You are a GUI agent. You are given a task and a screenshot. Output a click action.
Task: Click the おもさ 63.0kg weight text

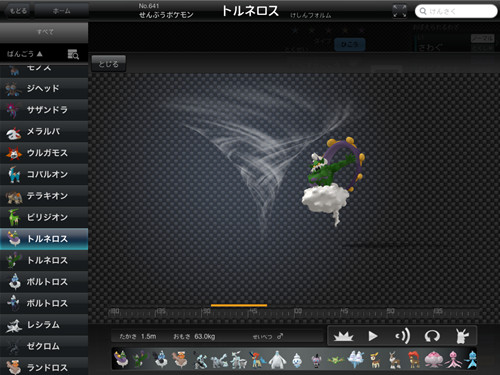click(x=194, y=337)
